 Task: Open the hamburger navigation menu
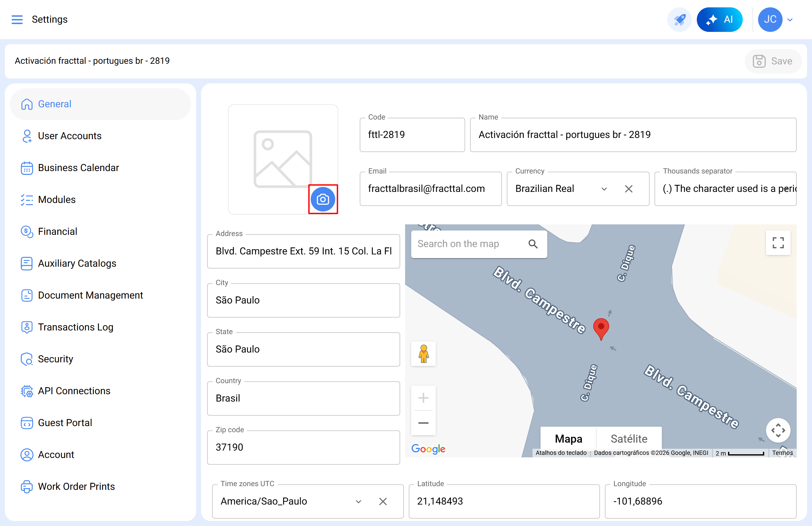17,19
